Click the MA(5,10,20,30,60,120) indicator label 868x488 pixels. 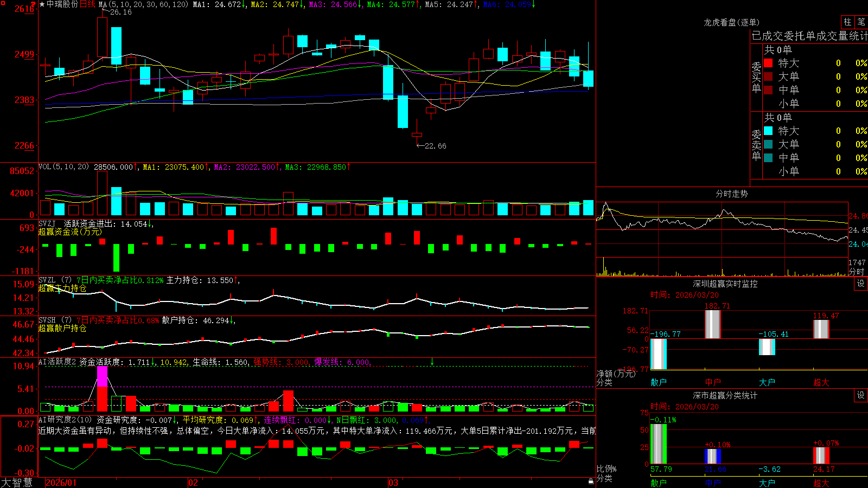click(x=143, y=4)
